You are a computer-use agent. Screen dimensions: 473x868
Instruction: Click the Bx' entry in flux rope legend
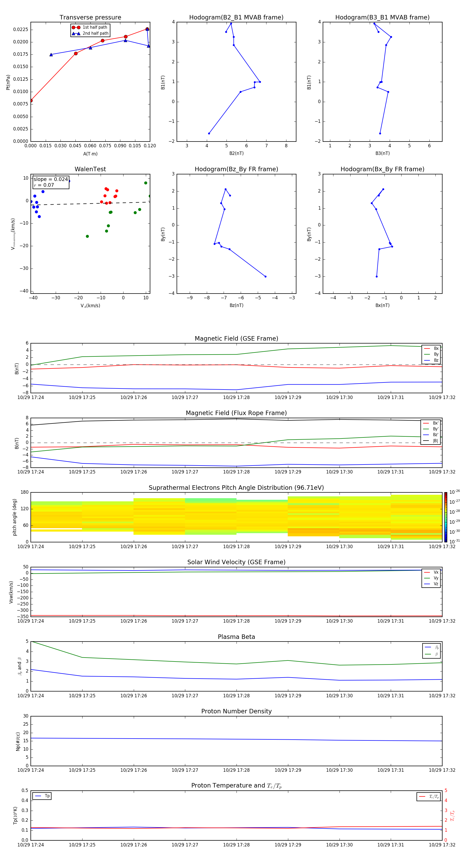(x=431, y=423)
